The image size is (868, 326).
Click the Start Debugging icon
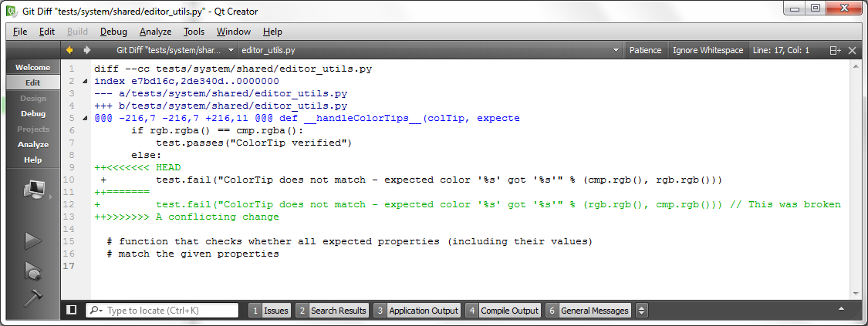click(32, 270)
